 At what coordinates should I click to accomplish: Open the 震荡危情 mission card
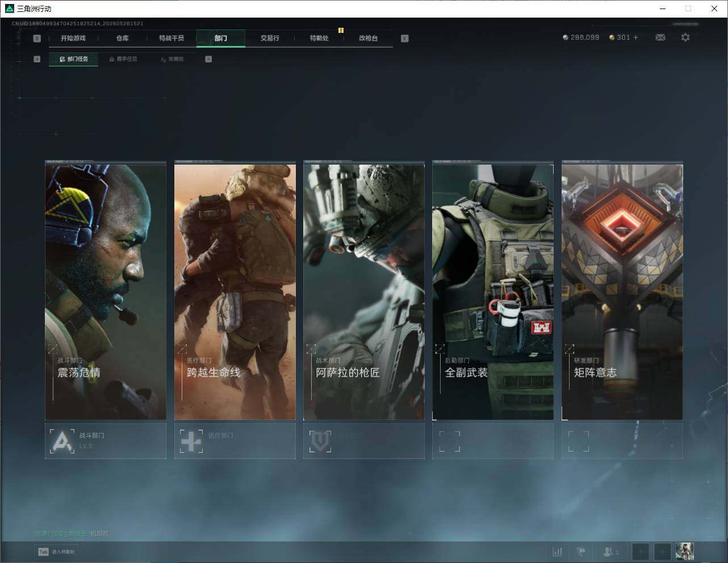[x=106, y=292]
